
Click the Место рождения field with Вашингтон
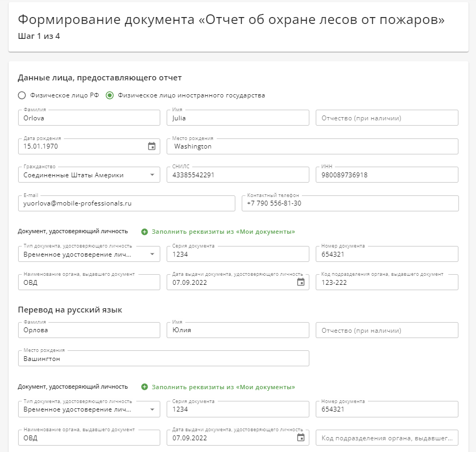(163, 358)
